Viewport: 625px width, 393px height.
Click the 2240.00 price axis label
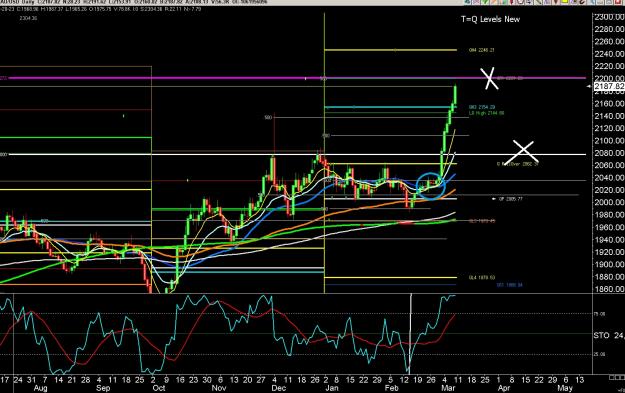[x=609, y=54]
